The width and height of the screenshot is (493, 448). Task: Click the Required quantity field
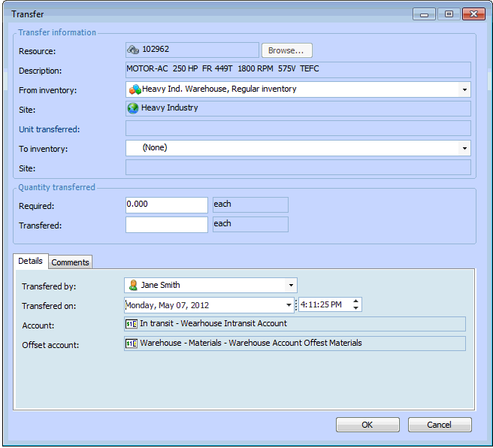point(166,204)
